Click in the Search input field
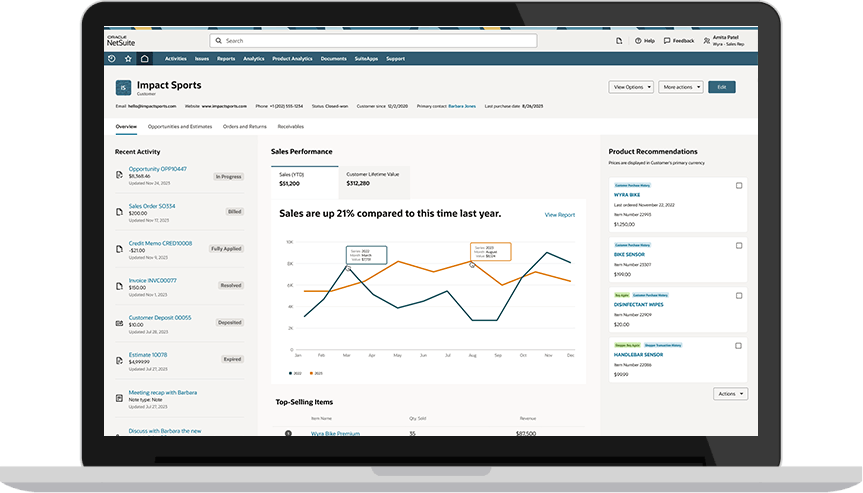This screenshot has height=493, width=863. [x=373, y=41]
